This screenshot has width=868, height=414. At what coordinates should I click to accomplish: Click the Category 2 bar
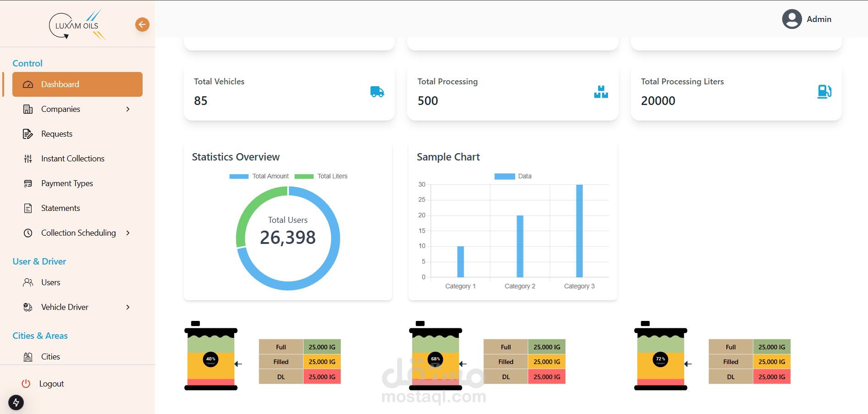(x=520, y=246)
